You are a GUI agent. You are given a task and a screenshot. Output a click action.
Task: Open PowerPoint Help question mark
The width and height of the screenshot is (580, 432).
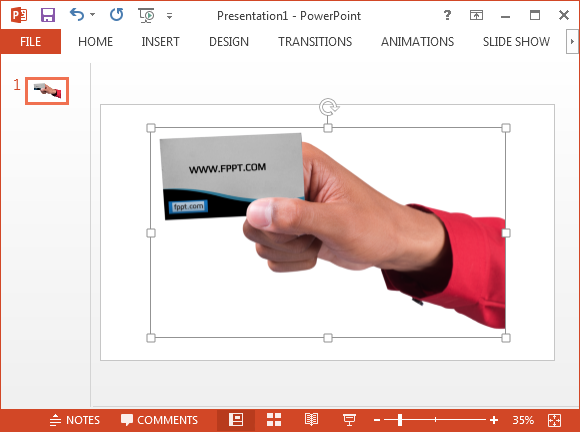pyautogui.click(x=447, y=15)
